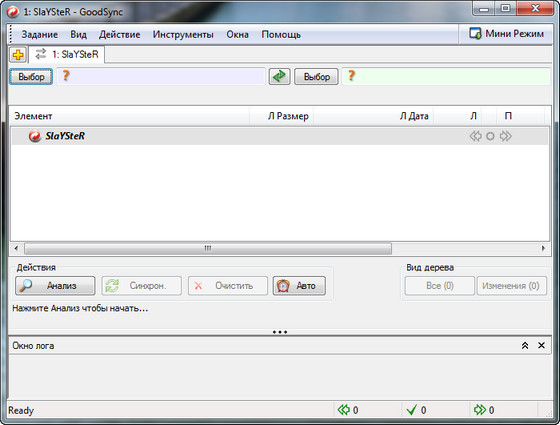
Task: Click the do-nothing circle in SlaYSteR row
Action: point(490,136)
